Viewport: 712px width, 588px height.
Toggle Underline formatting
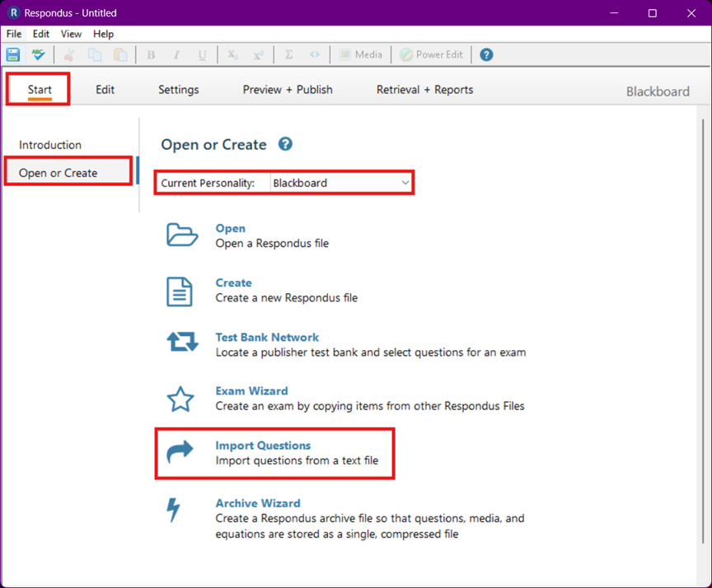202,55
